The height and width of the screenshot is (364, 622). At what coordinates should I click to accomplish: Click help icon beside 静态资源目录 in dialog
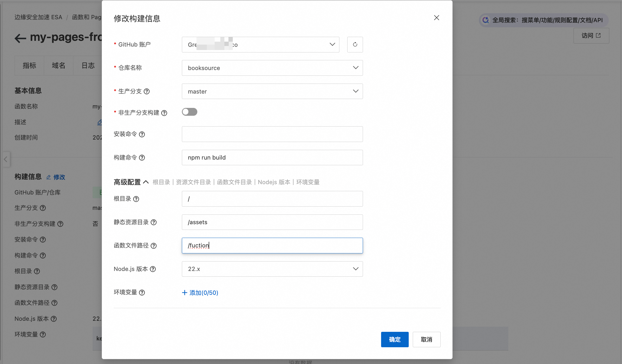(x=153, y=222)
